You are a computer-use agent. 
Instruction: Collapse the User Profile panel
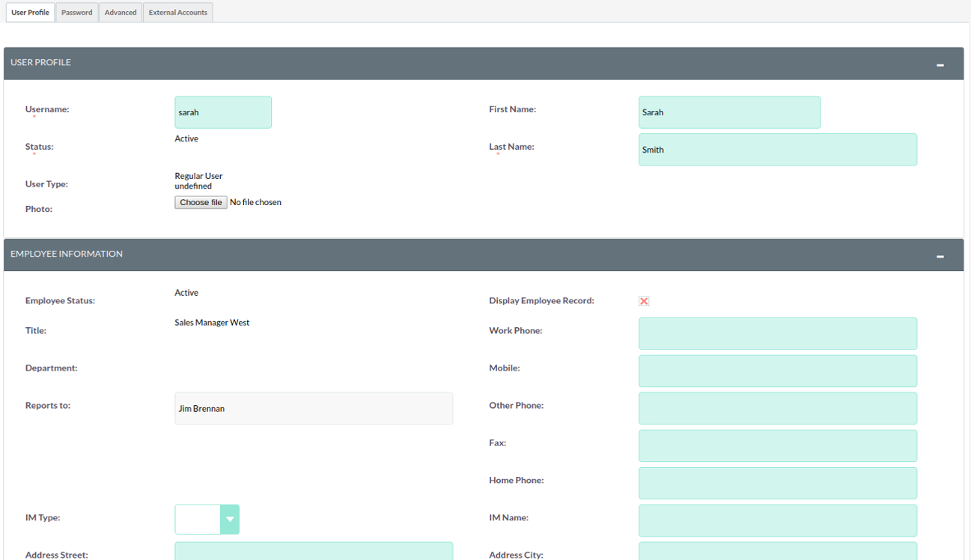tap(940, 65)
